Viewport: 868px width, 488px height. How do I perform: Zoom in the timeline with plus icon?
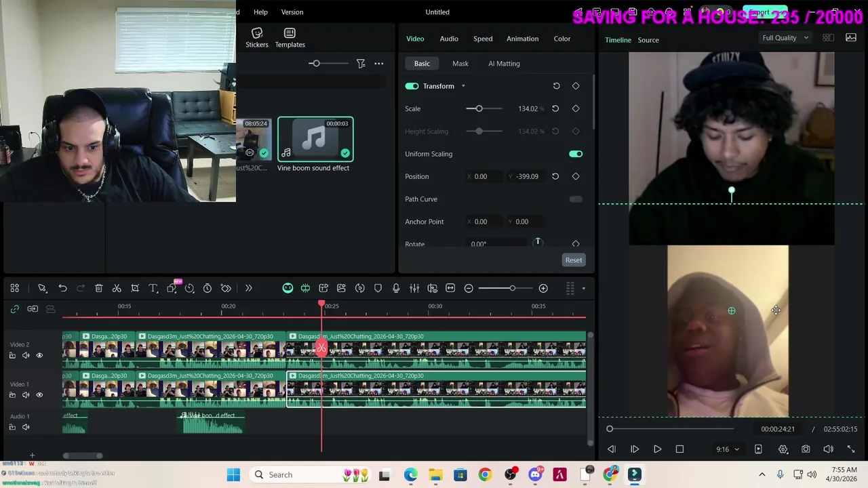543,289
